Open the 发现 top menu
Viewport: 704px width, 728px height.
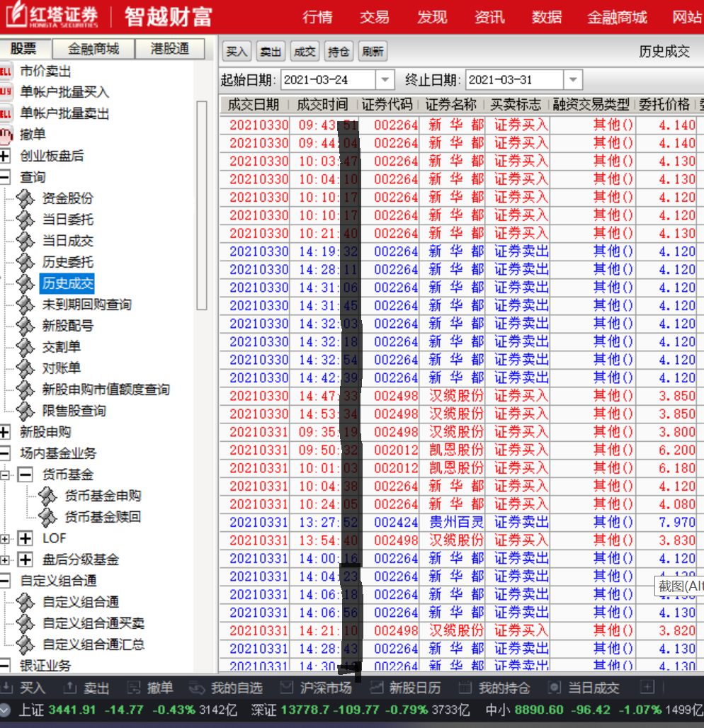click(x=432, y=18)
